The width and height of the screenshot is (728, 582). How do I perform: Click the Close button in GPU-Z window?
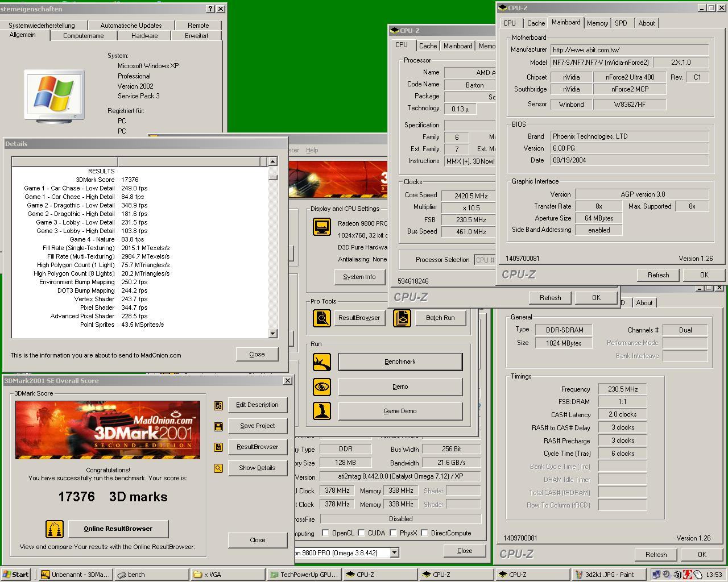click(465, 551)
